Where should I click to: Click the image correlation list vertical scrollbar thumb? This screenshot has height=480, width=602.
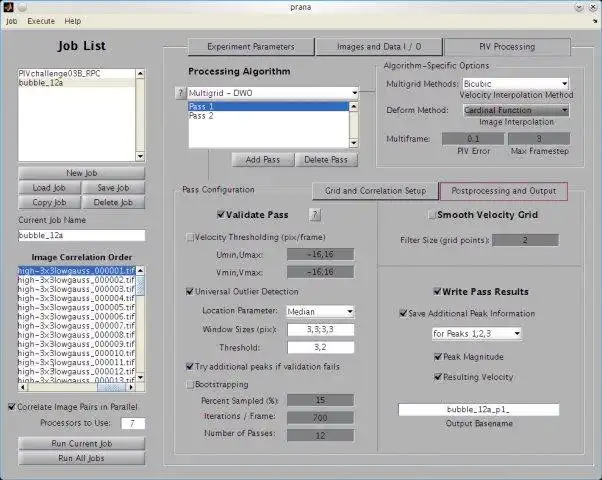coord(140,285)
